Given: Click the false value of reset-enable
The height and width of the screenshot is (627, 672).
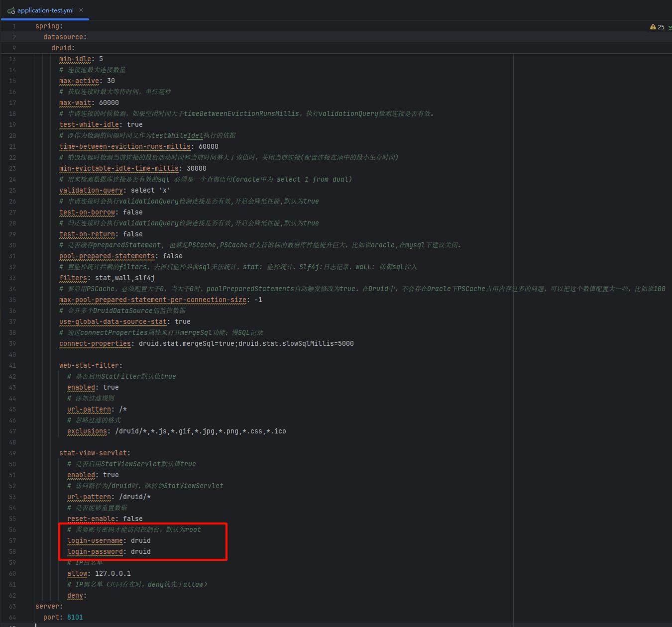Looking at the screenshot, I should [x=132, y=519].
